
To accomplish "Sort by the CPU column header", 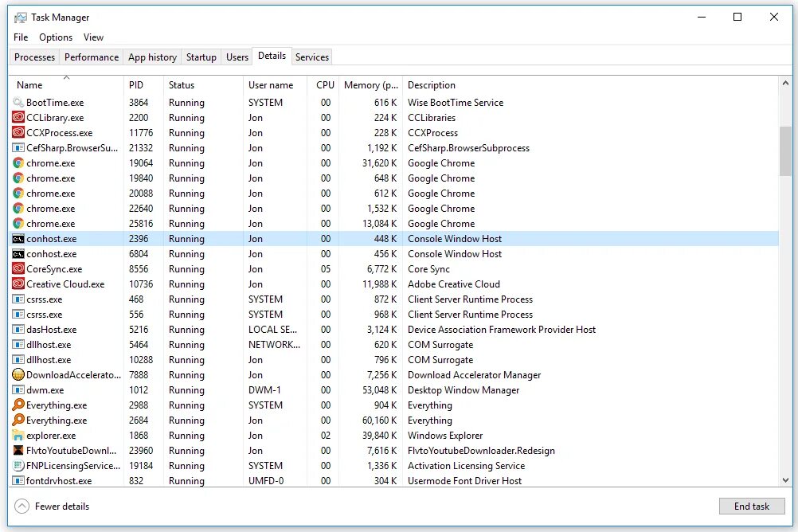I will pos(323,85).
